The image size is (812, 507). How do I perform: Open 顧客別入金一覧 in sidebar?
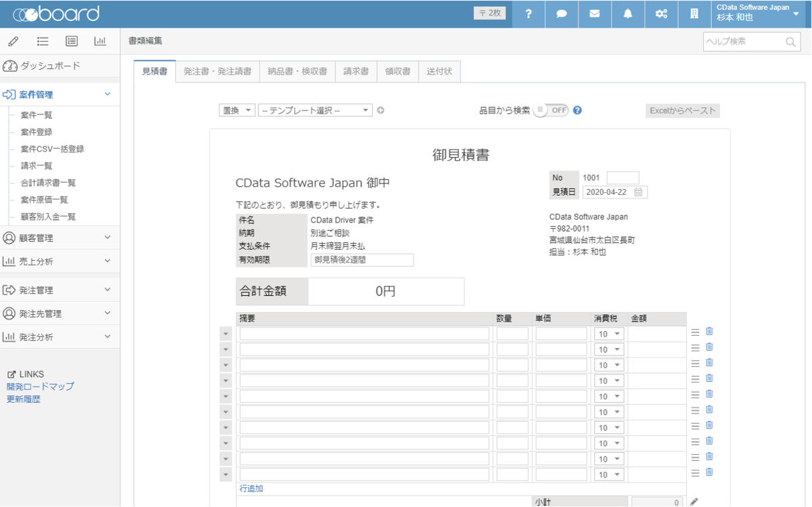pyautogui.click(x=48, y=217)
